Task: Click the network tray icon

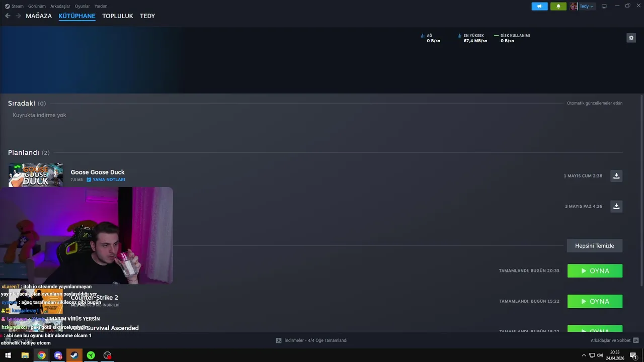Action: click(x=592, y=355)
